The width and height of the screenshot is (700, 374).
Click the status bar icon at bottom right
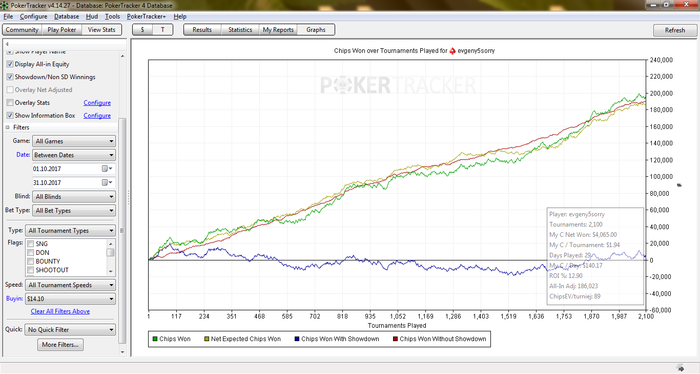pyautogui.click(x=680, y=368)
